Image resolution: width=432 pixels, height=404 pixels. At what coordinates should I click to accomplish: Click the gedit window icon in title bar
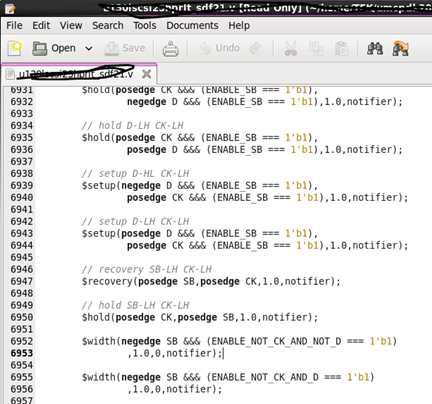point(10,8)
